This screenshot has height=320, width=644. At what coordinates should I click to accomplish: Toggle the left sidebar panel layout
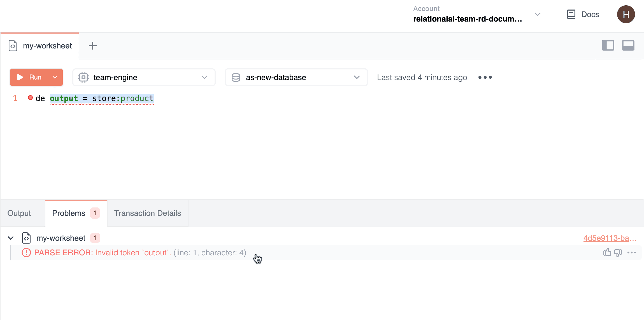608,45
